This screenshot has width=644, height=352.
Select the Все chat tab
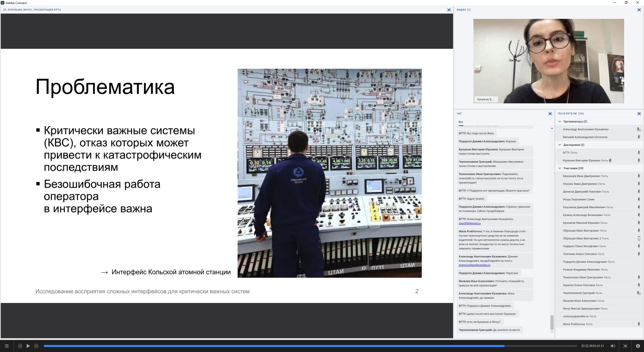tap(461, 122)
